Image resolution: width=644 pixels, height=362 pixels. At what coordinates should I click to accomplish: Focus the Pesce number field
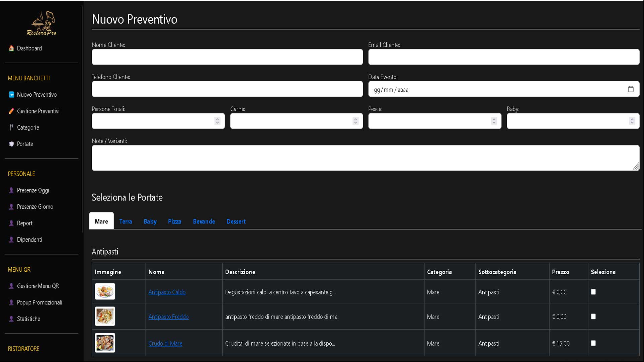click(x=435, y=121)
